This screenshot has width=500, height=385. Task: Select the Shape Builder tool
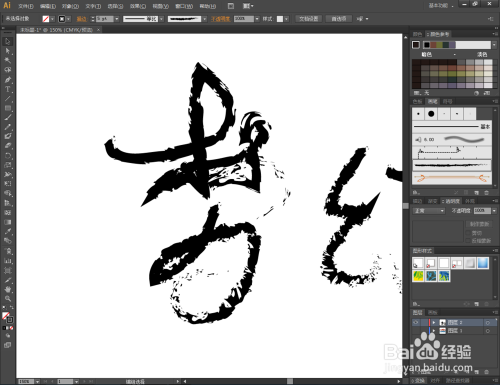coord(8,193)
